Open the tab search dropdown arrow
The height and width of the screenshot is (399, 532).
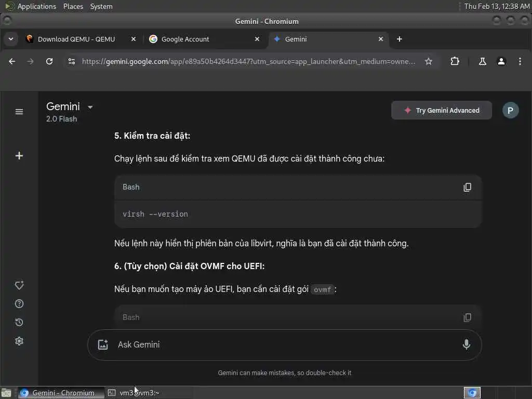[x=11, y=39]
